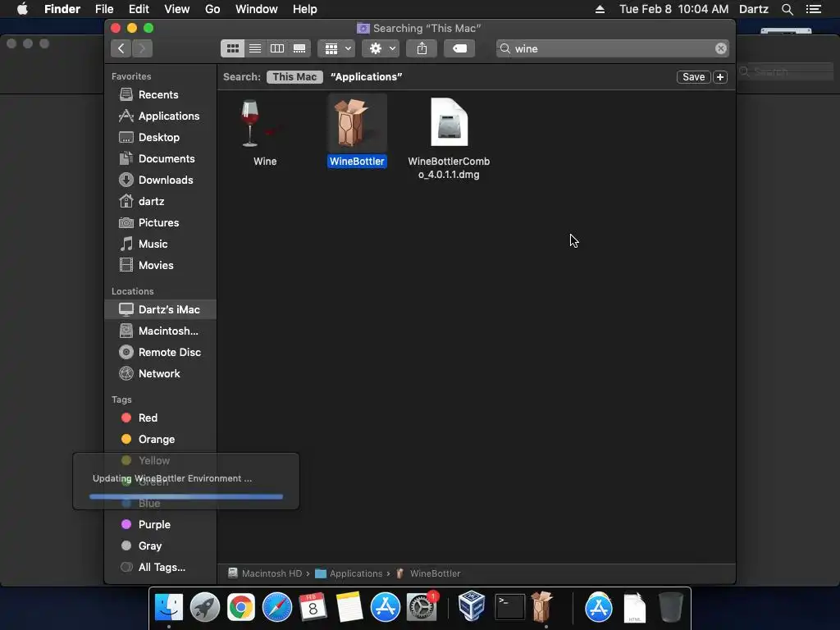Click the Share toolbar button
Screen dimensions: 840x630
[x=422, y=48]
